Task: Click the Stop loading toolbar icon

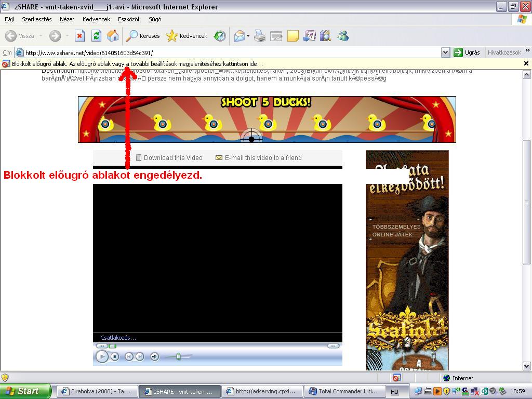Action: (79, 36)
